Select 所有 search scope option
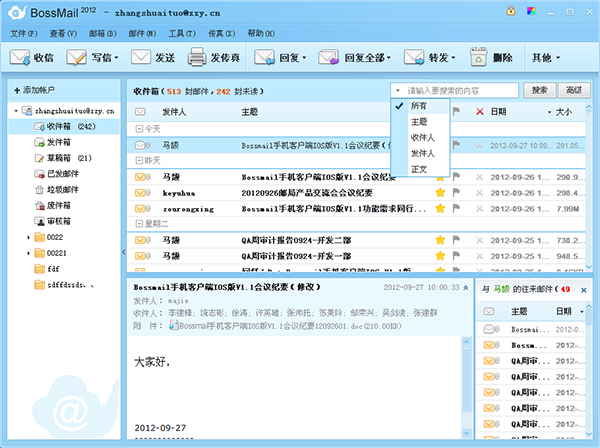This screenshot has height=448, width=600. point(420,106)
